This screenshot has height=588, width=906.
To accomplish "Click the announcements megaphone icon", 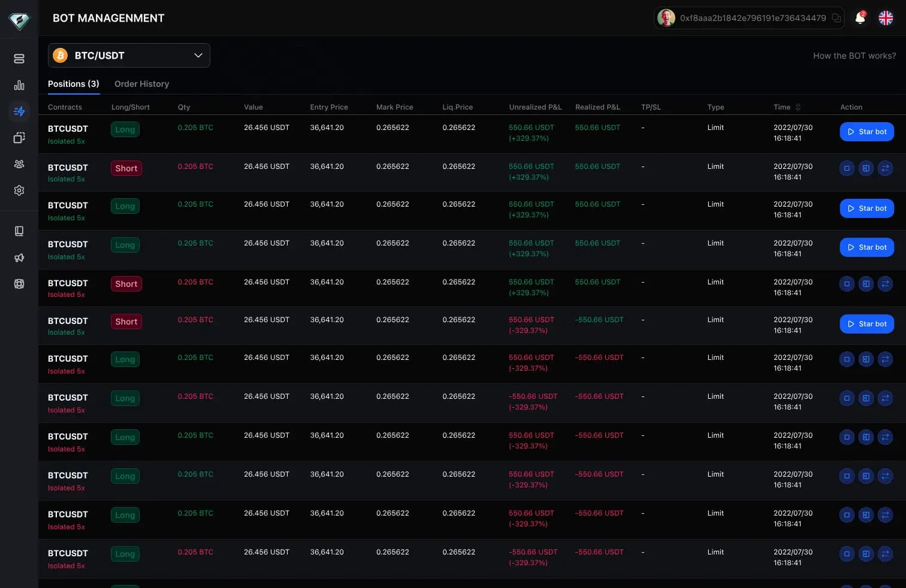I will coord(19,257).
